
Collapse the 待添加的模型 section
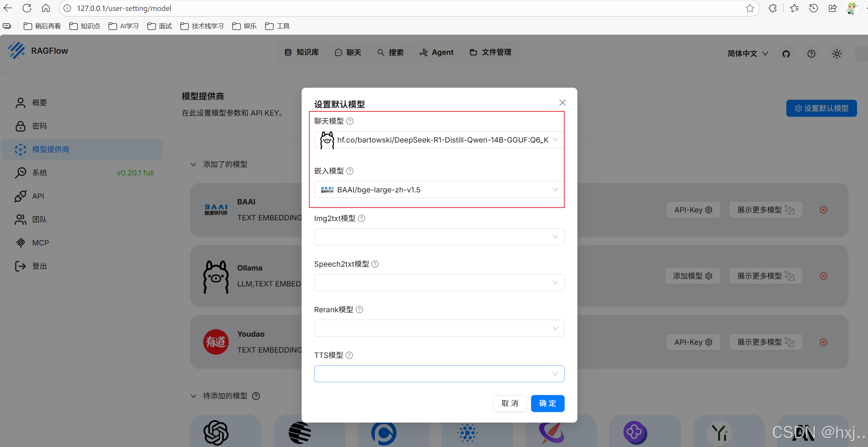[193, 396]
